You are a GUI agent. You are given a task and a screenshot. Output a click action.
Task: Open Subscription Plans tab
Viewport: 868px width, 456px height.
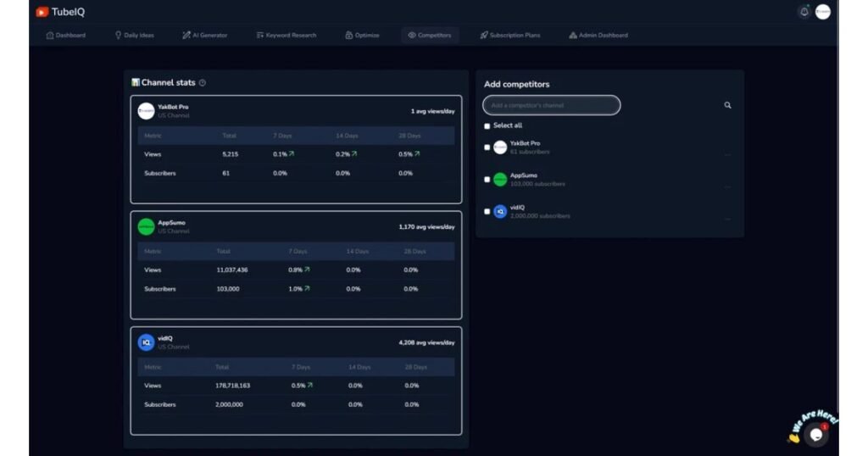pos(510,36)
